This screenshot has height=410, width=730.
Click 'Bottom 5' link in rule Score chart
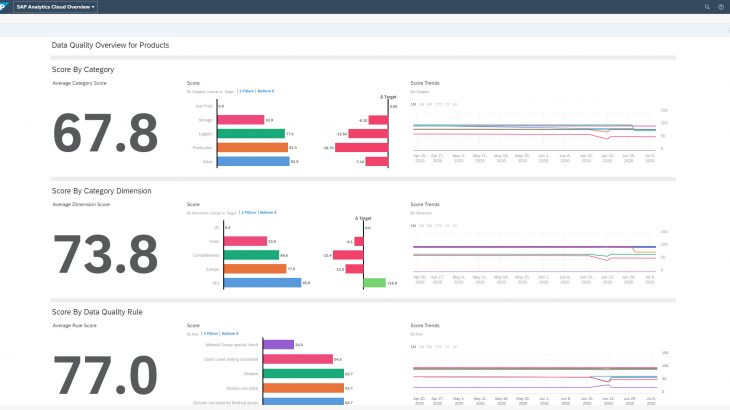[x=231, y=333]
